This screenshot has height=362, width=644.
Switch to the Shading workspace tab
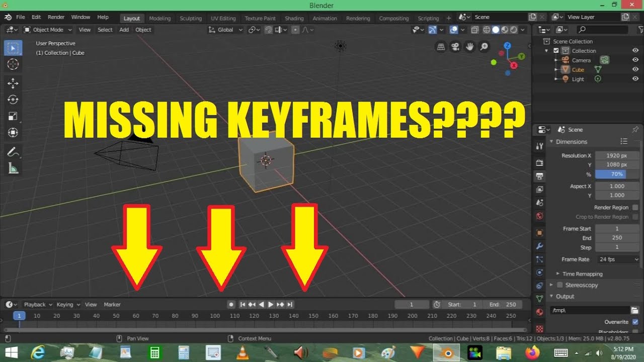tap(294, 18)
